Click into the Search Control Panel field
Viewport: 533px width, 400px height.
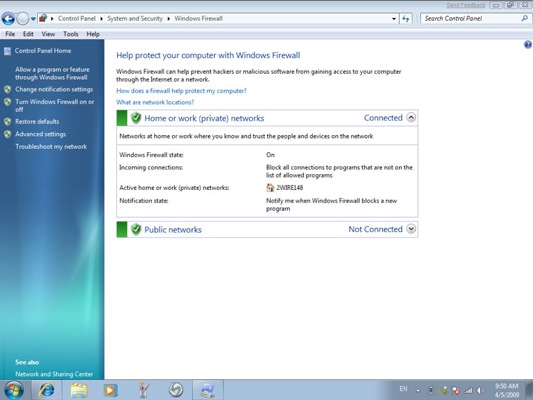pyautogui.click(x=471, y=19)
